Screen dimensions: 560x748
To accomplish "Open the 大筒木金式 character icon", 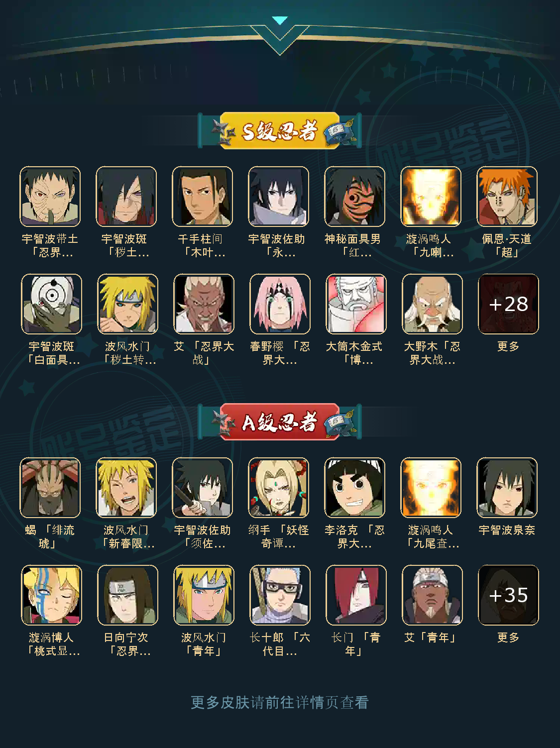I will tap(356, 304).
